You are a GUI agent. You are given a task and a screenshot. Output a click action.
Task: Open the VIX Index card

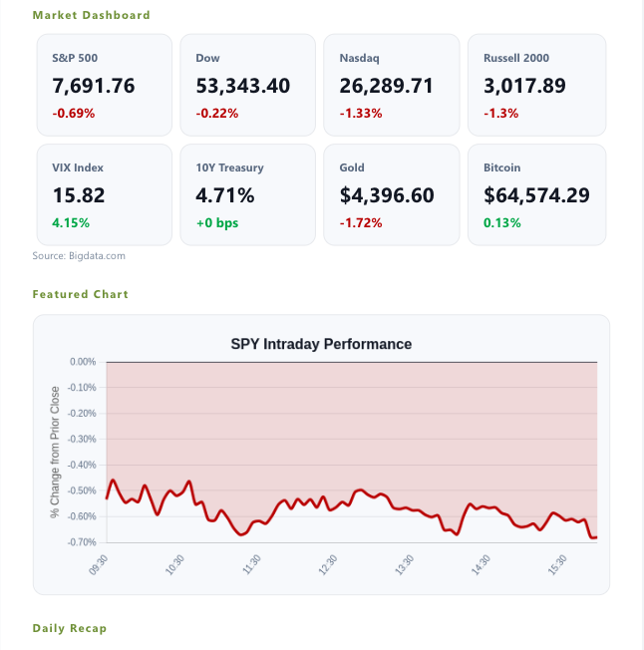coord(105,194)
